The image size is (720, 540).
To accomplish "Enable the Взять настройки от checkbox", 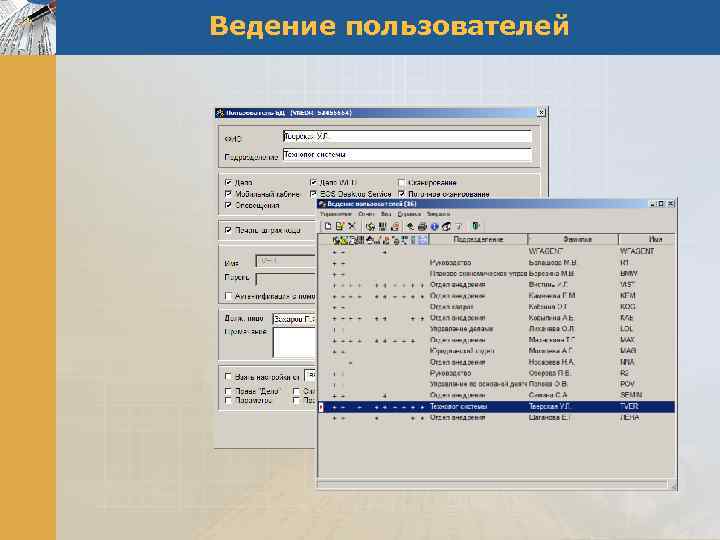I will coord(228,377).
